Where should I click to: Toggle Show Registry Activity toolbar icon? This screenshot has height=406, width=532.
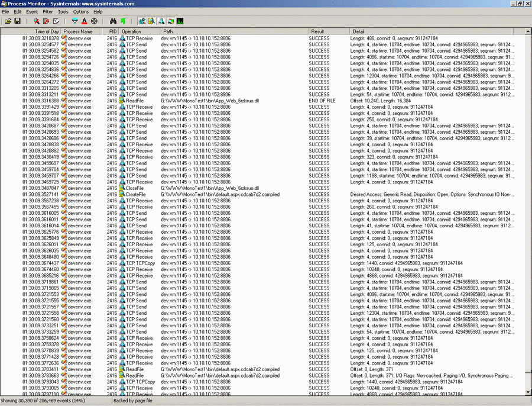click(x=142, y=21)
